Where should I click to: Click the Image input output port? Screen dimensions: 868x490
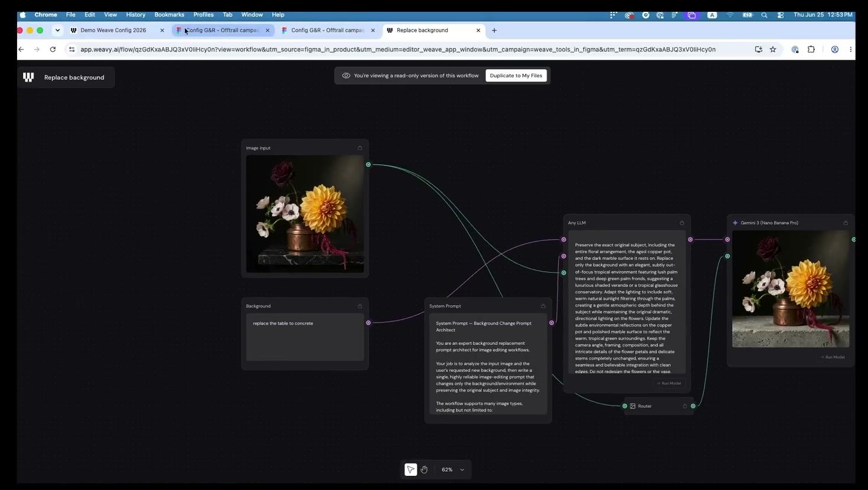coord(368,165)
